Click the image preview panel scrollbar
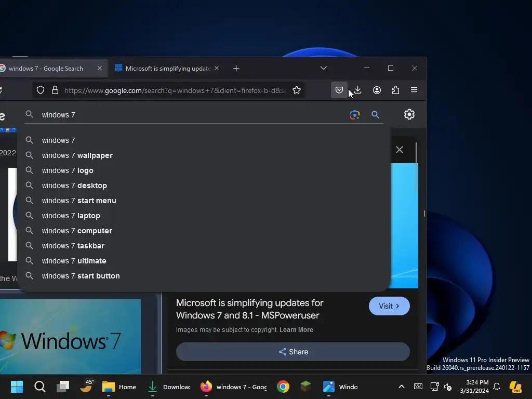Image resolution: width=532 pixels, height=399 pixels. point(416,168)
